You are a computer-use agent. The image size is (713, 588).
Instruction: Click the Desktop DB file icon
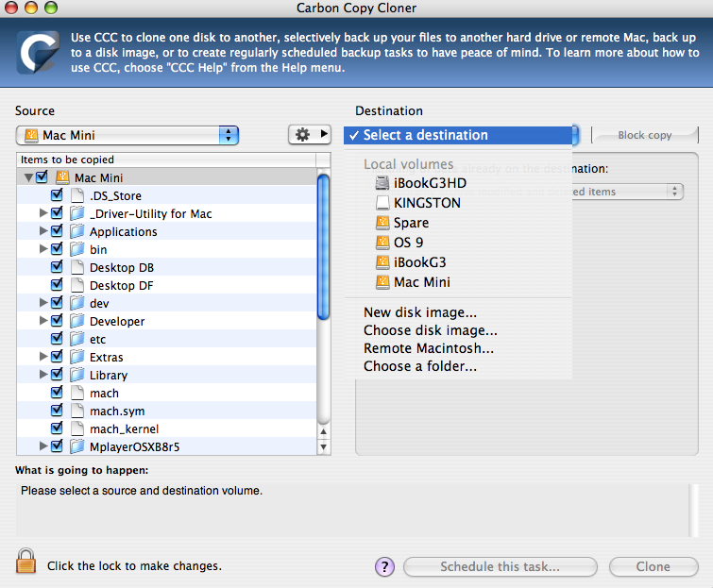click(x=77, y=267)
